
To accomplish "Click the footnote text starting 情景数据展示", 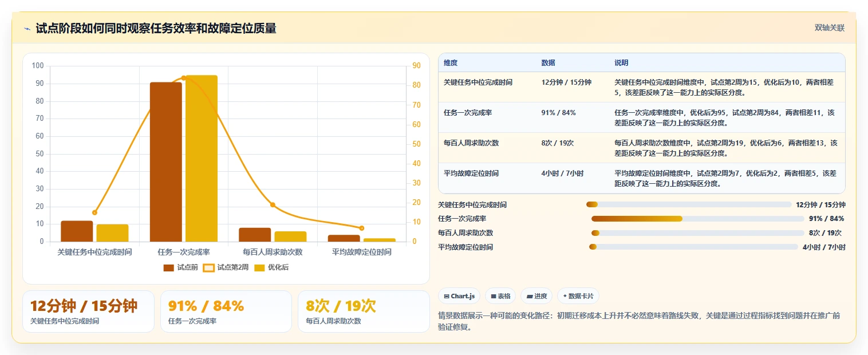I will coord(639,322).
